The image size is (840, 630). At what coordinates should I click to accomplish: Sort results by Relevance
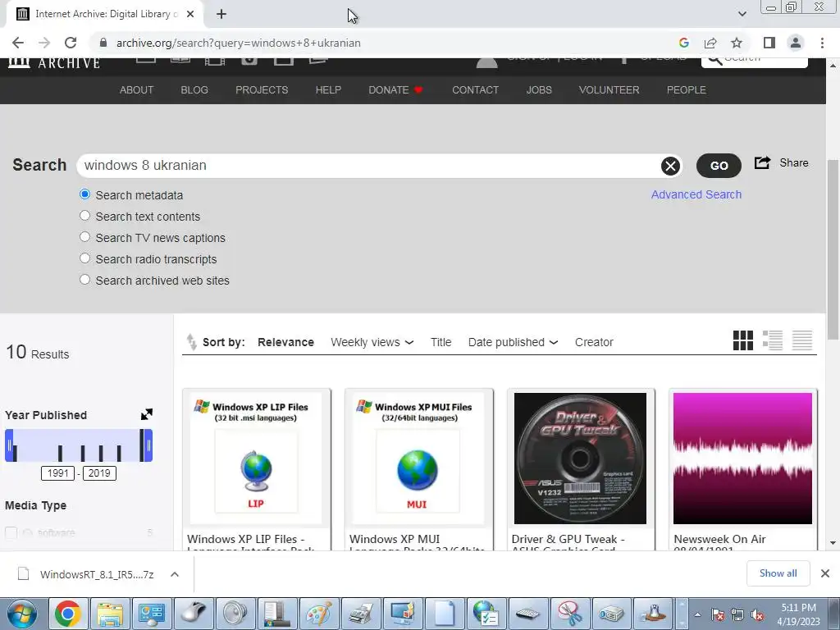pyautogui.click(x=285, y=342)
